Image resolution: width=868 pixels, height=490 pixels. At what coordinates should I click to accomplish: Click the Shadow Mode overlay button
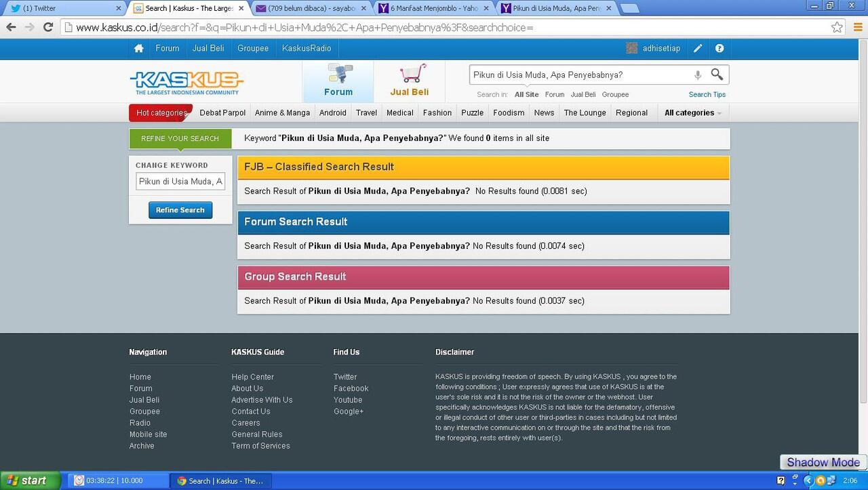pos(823,462)
